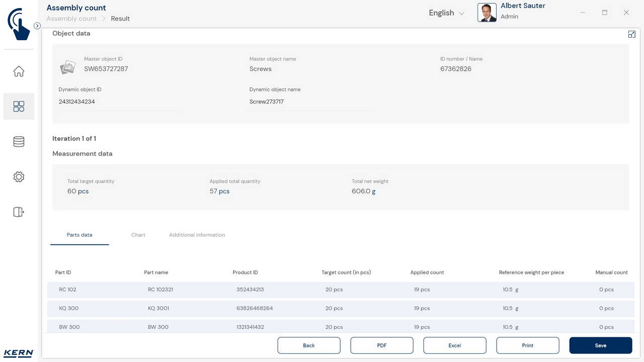Click the expand panel icon at top right
The height and width of the screenshot is (362, 644).
[631, 34]
